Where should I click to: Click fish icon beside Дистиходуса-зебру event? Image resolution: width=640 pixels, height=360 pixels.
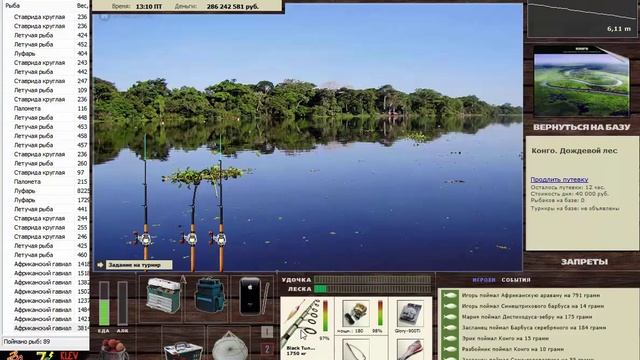click(449, 317)
